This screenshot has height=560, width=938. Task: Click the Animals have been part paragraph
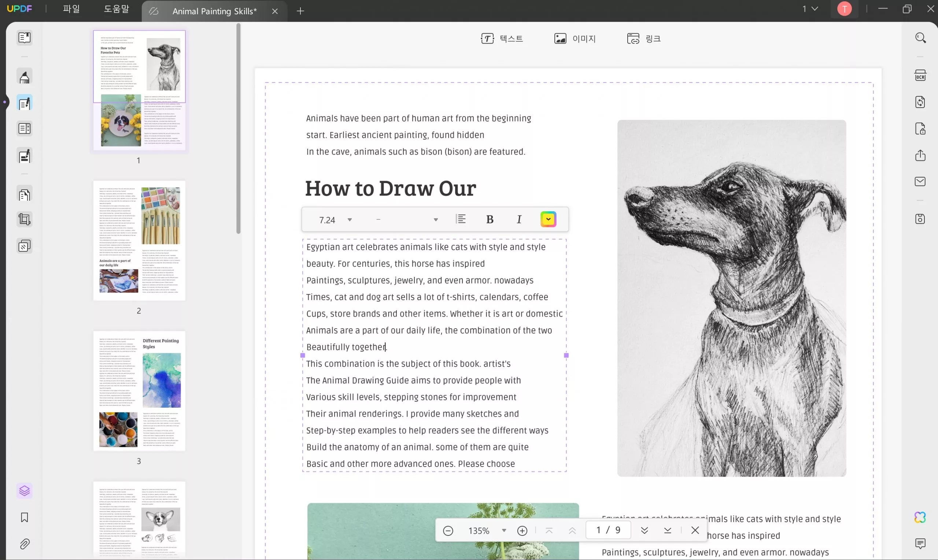[x=418, y=135]
